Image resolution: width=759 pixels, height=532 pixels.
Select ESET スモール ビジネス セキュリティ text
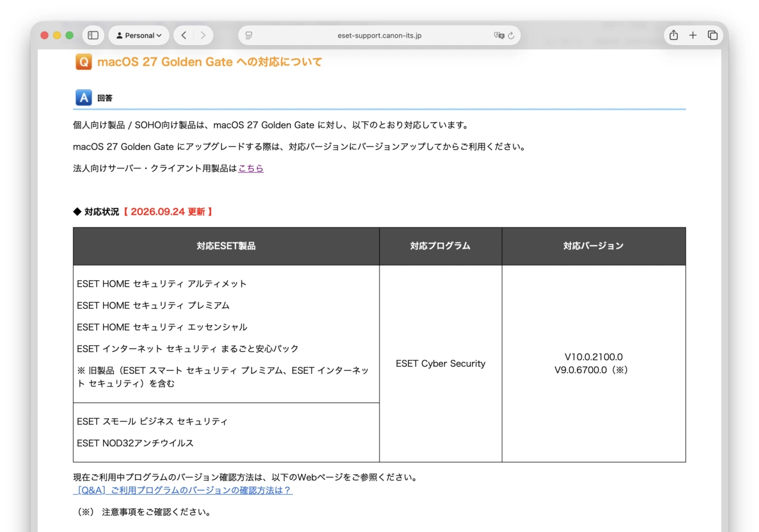152,422
